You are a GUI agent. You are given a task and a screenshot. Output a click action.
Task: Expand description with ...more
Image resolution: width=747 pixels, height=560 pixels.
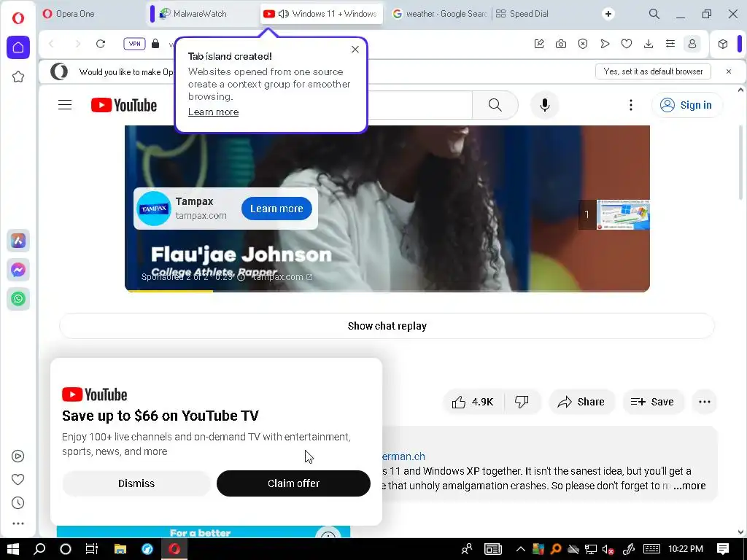689,486
